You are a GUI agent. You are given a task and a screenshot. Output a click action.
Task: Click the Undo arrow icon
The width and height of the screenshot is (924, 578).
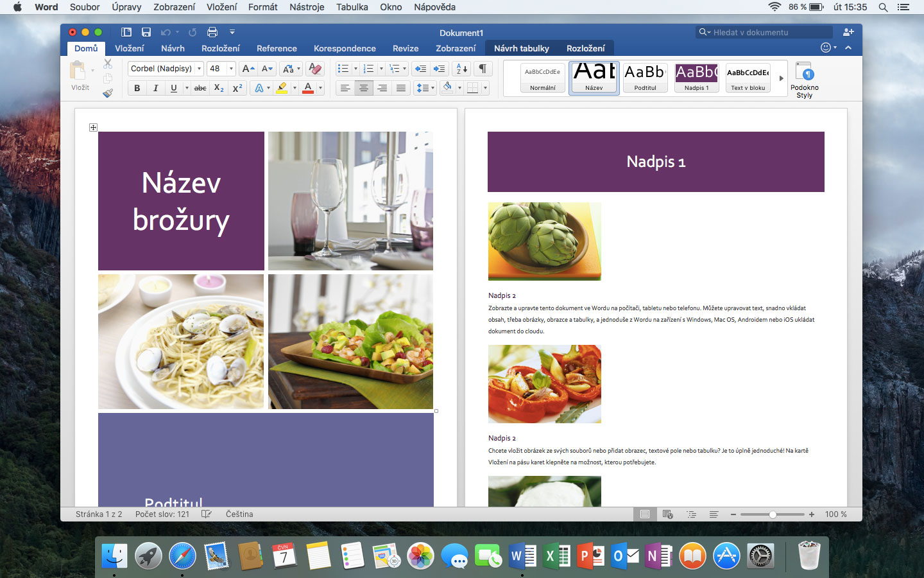pyautogui.click(x=166, y=32)
